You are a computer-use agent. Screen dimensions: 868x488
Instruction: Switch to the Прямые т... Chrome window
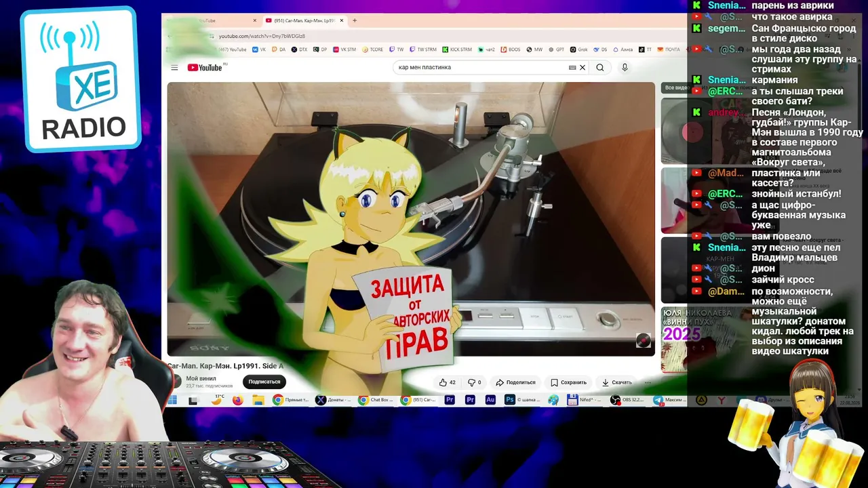(291, 400)
